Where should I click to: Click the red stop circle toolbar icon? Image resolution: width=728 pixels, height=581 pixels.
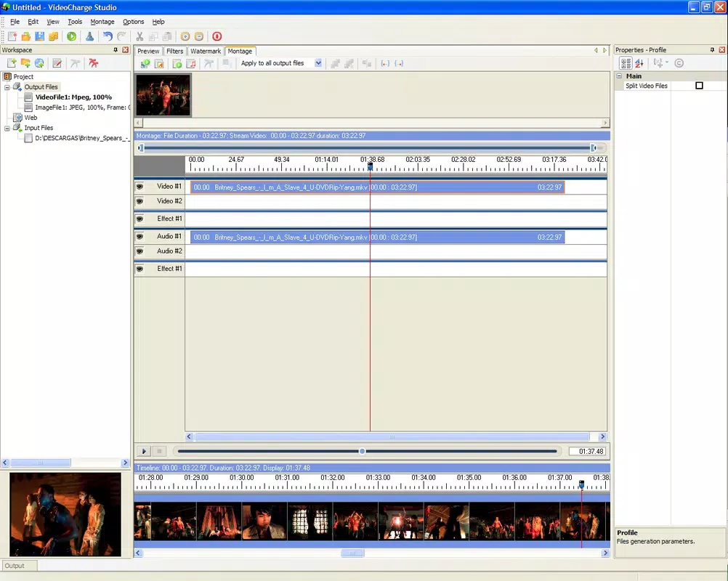(x=217, y=36)
